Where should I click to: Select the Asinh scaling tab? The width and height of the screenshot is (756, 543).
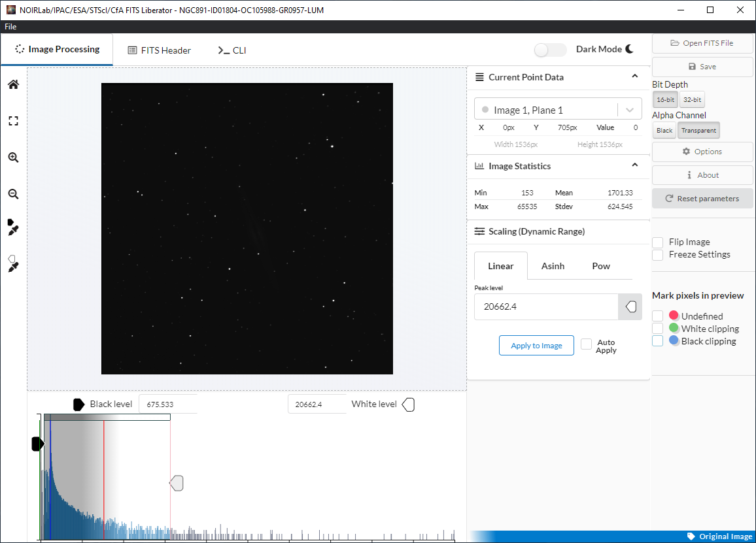point(553,266)
